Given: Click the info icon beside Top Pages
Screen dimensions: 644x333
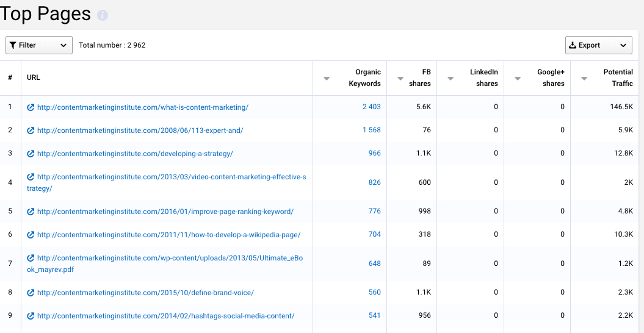Looking at the screenshot, I should point(103,15).
